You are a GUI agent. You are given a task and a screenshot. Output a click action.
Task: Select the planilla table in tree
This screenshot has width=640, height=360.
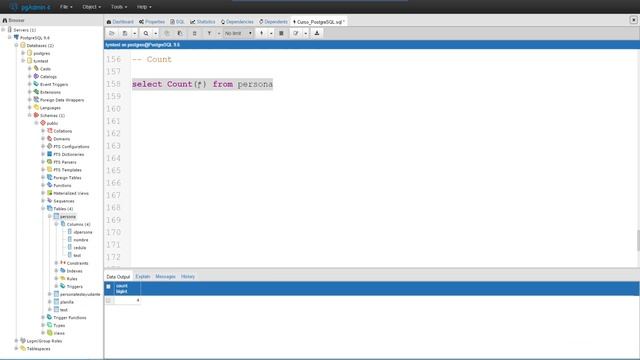[67, 302]
